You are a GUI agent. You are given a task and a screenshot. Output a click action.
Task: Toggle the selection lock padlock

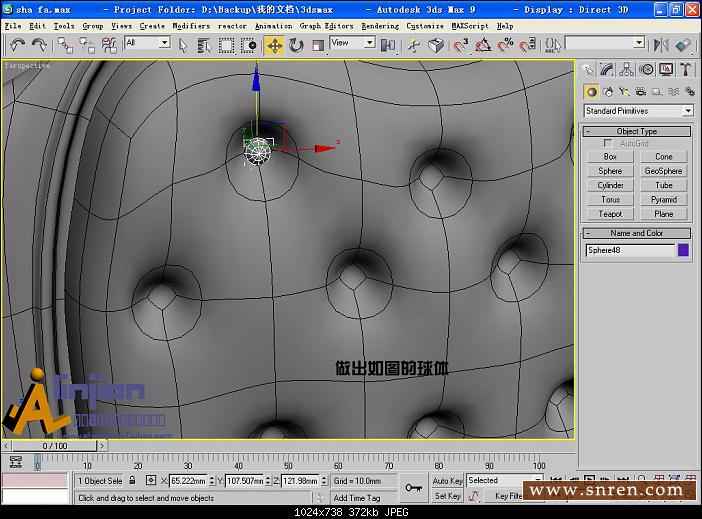132,481
